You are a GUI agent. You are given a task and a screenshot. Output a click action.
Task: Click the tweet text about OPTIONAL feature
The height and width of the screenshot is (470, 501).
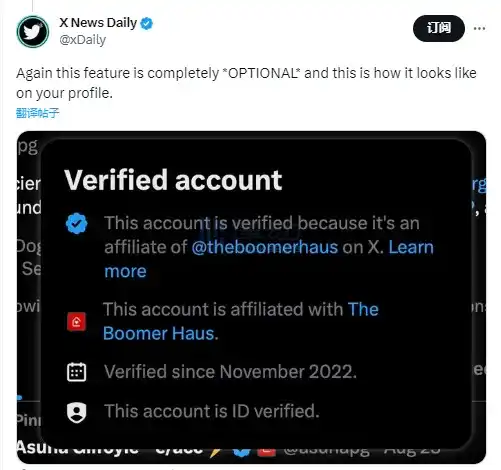pos(246,83)
